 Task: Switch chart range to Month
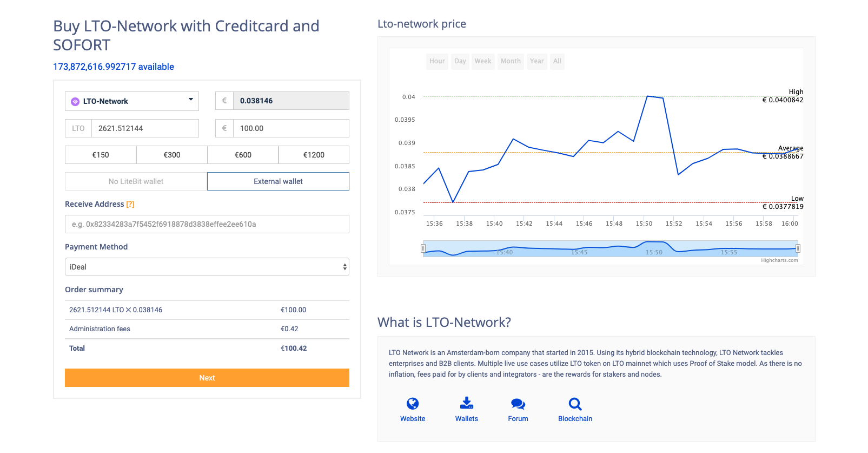pyautogui.click(x=511, y=61)
